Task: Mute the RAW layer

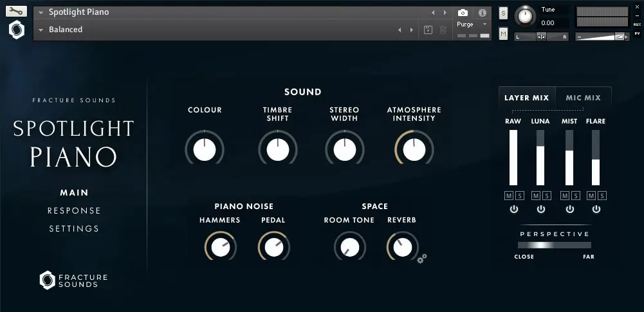Action: [509, 196]
